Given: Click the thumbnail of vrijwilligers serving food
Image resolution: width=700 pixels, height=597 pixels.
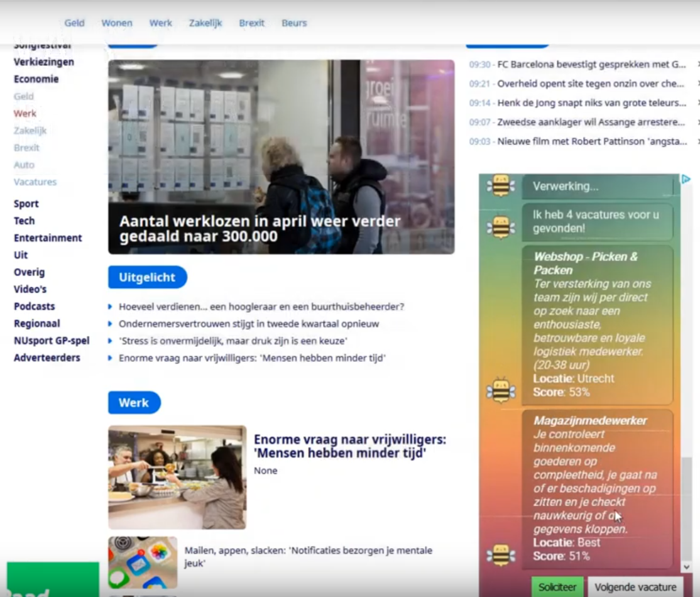Looking at the screenshot, I should click(x=177, y=476).
